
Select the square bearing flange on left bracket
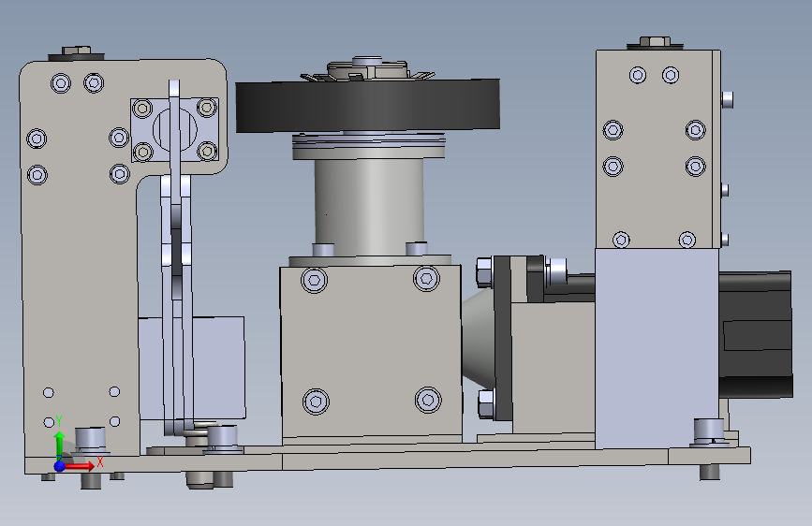point(175,129)
